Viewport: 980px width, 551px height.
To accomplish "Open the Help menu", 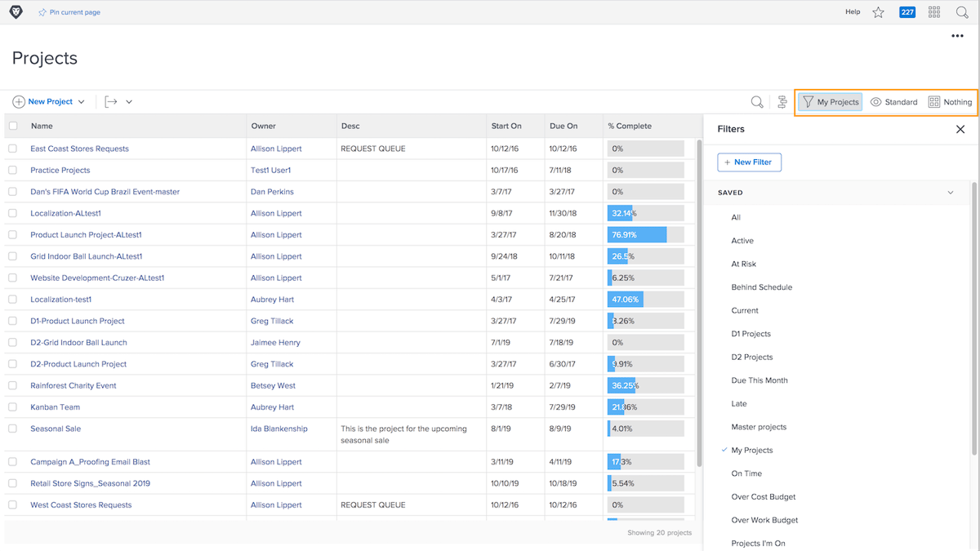I will click(x=853, y=11).
